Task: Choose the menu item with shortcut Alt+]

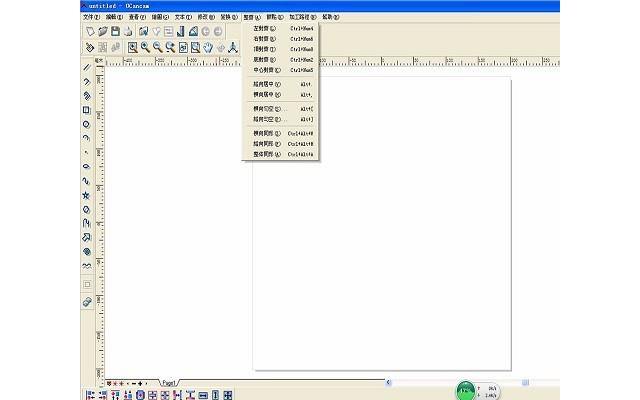Action: [280, 120]
